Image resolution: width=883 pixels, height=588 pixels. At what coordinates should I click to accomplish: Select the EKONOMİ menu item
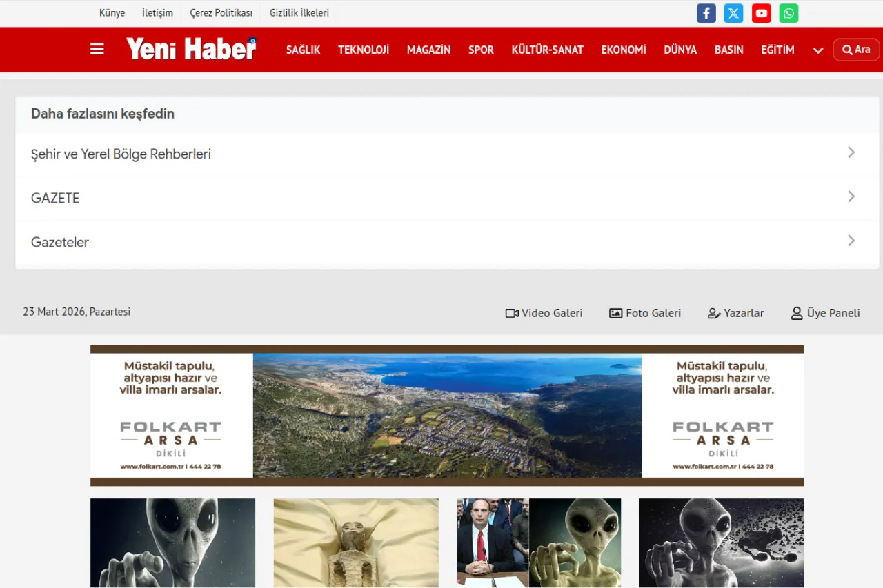[x=624, y=50]
